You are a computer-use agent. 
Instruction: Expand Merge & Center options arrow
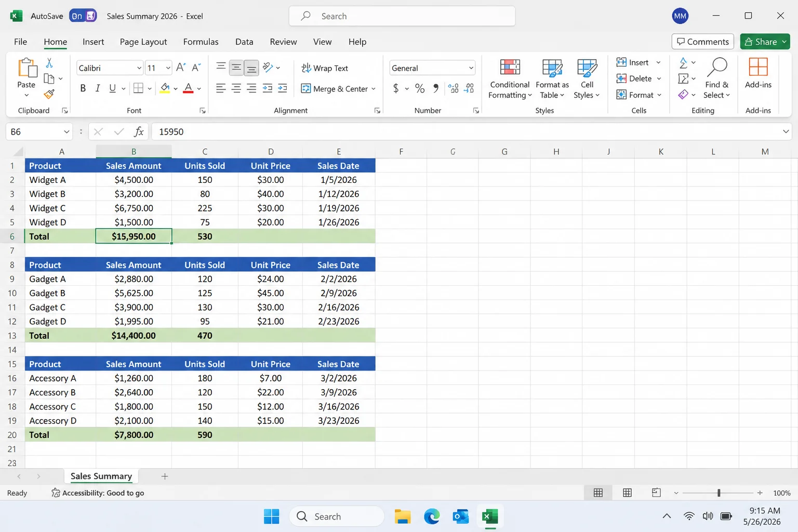373,89
